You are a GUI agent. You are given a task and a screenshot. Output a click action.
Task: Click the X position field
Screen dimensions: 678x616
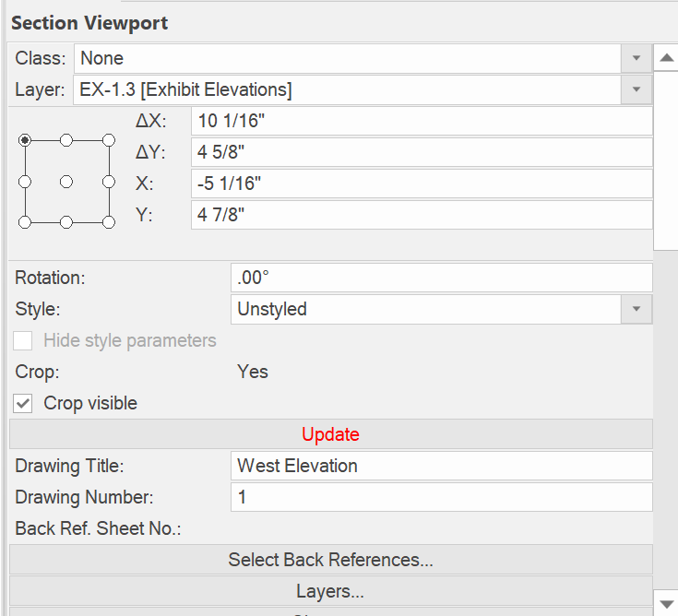422,184
